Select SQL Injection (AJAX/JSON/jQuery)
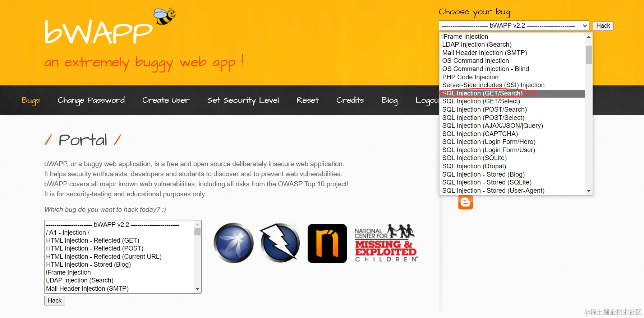Screen dimensions: 644x318 pos(512,126)
